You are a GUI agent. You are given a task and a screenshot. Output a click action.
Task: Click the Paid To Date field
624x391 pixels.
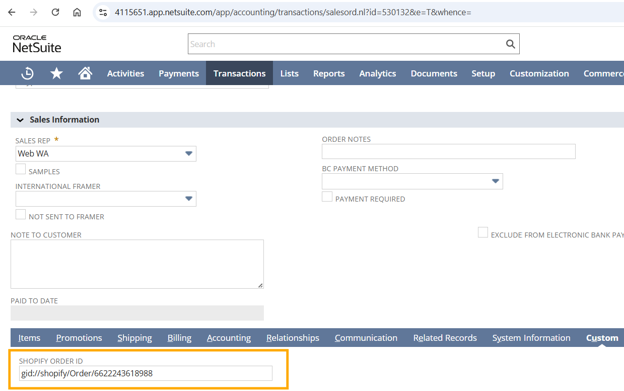coord(137,313)
